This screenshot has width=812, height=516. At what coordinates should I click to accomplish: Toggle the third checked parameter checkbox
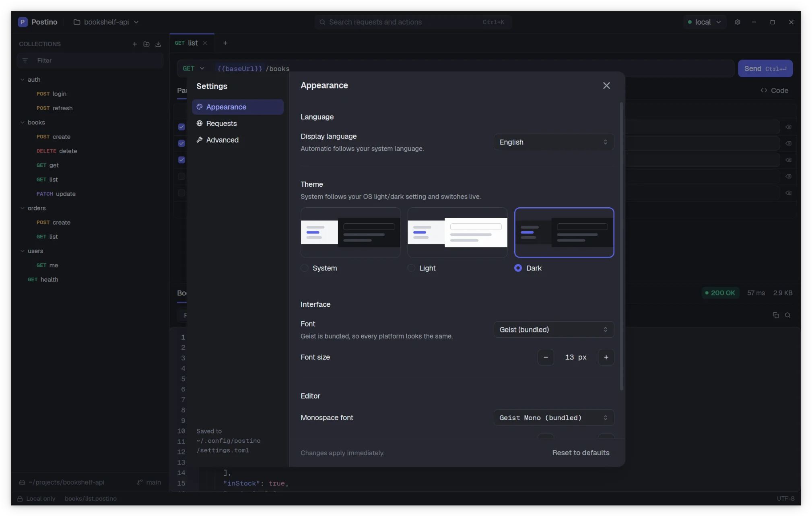click(181, 160)
